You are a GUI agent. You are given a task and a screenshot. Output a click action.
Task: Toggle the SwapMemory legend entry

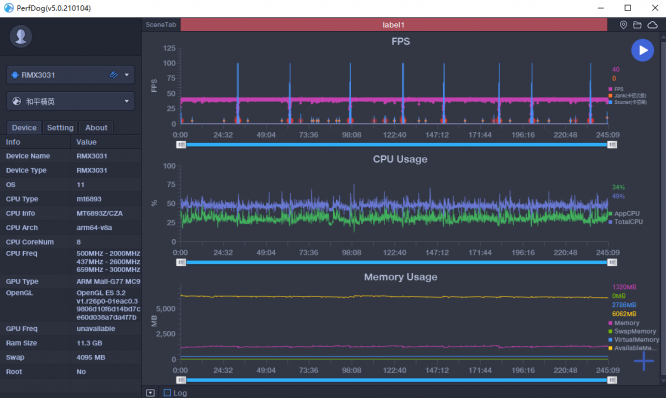pos(632,331)
